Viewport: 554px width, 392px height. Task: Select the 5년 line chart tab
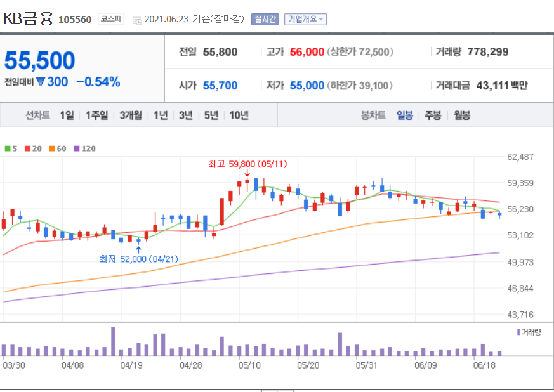point(211,115)
